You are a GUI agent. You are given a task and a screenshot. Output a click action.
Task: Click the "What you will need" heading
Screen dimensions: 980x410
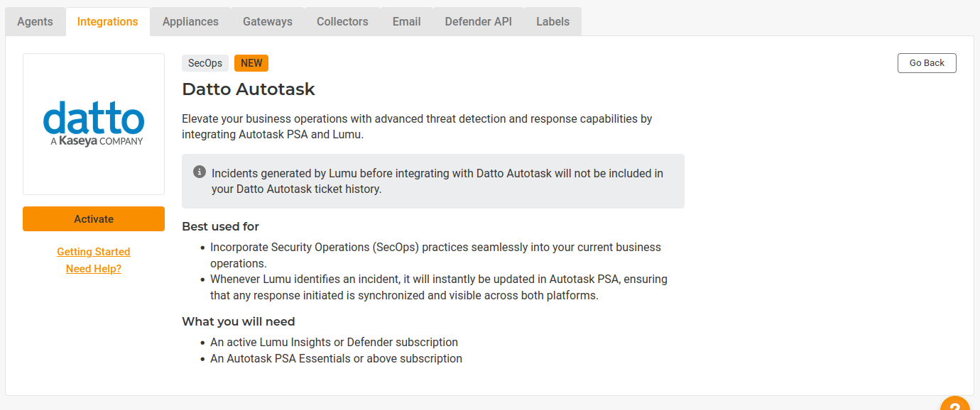(238, 321)
